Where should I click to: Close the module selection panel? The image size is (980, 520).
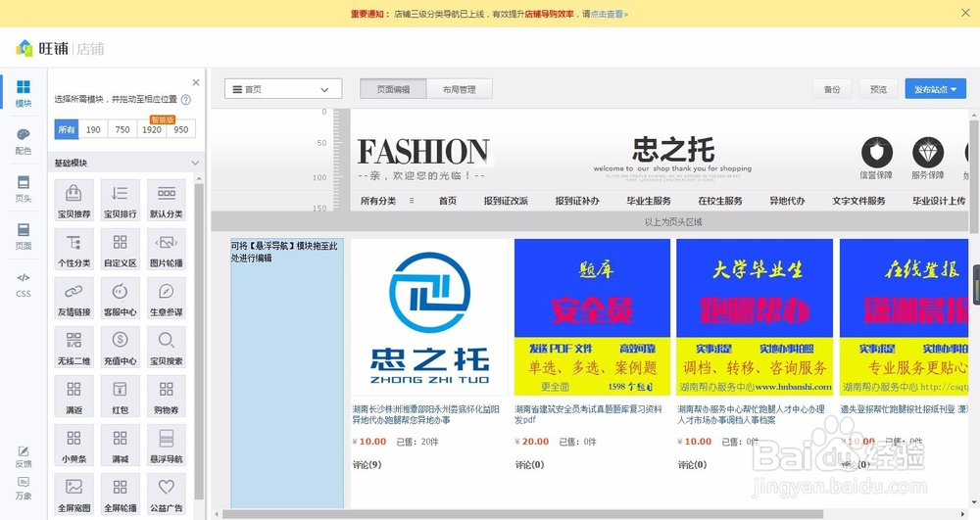(x=196, y=82)
